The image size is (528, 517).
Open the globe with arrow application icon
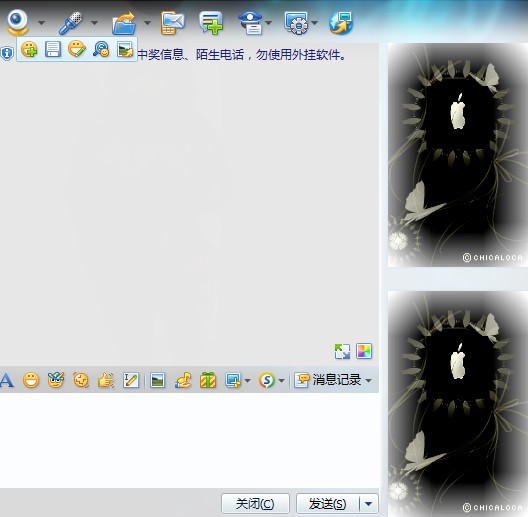(341, 23)
